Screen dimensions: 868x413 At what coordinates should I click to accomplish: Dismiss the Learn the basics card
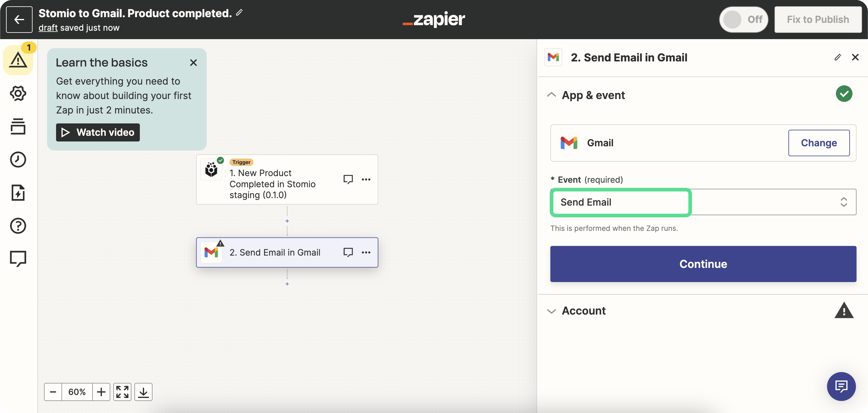tap(193, 63)
